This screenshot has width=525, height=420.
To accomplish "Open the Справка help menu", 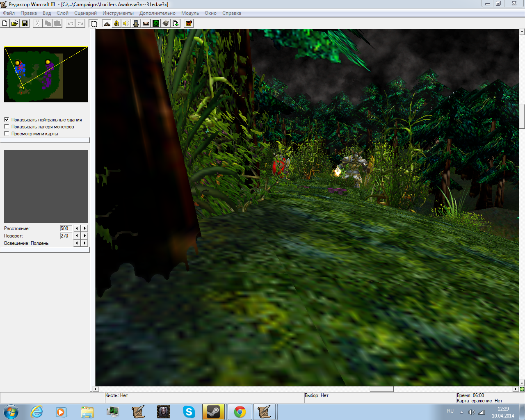I will coord(232,13).
